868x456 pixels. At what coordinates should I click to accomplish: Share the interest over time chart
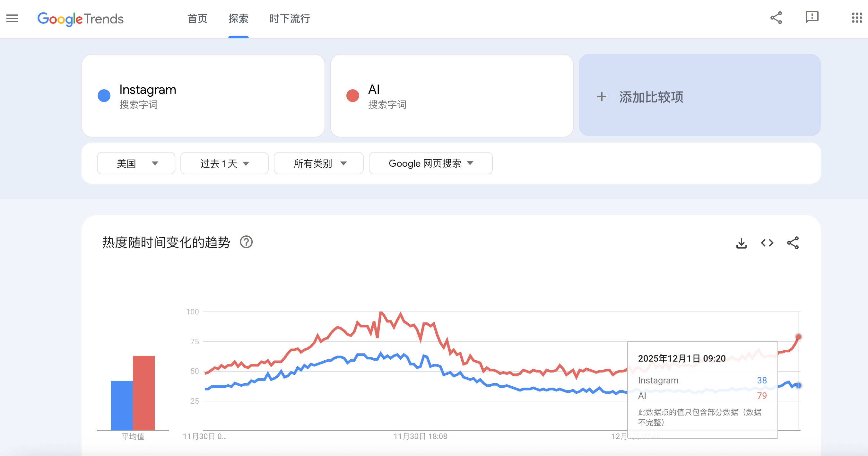pos(793,243)
